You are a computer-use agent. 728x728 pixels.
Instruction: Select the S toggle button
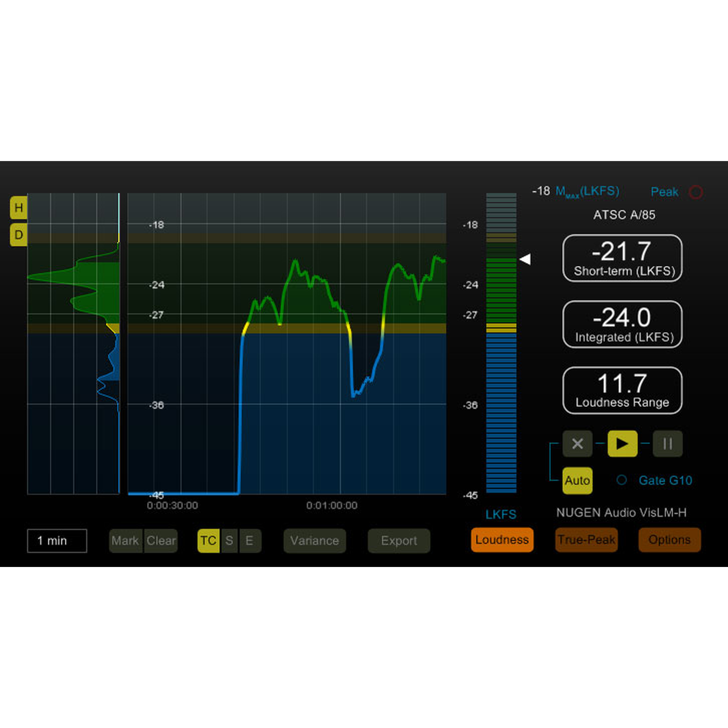(229, 541)
